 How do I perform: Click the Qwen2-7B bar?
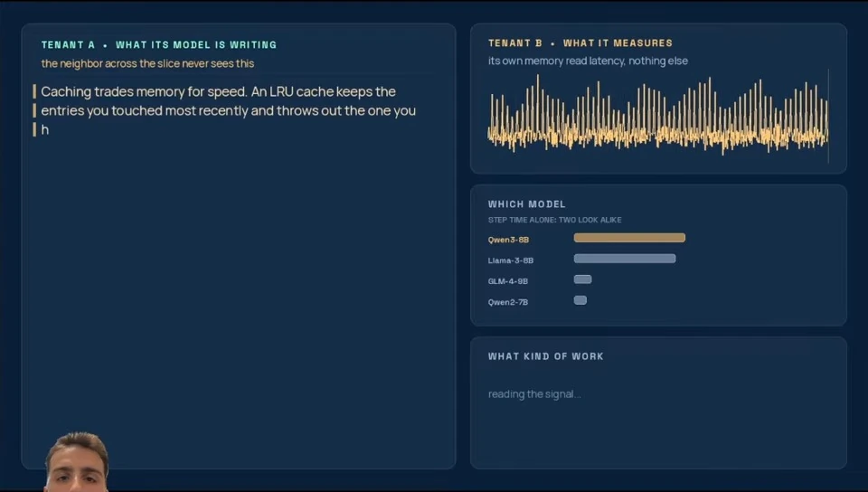pyautogui.click(x=580, y=300)
